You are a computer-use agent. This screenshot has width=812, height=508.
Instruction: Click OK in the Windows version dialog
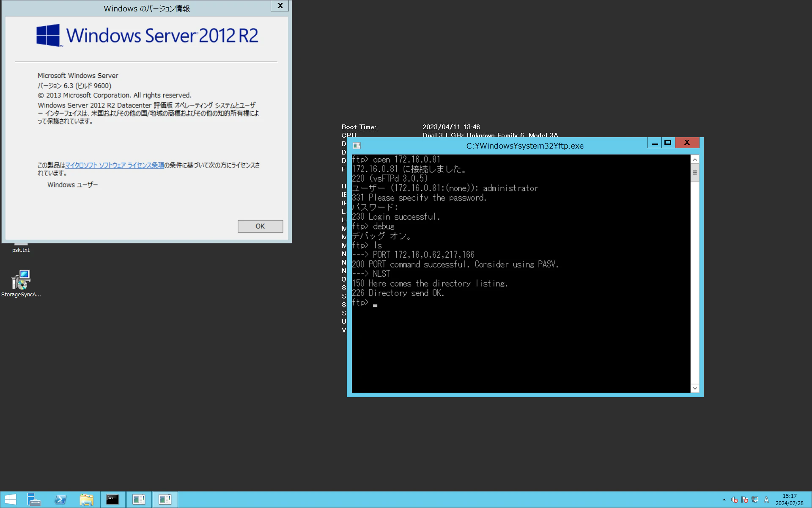260,226
